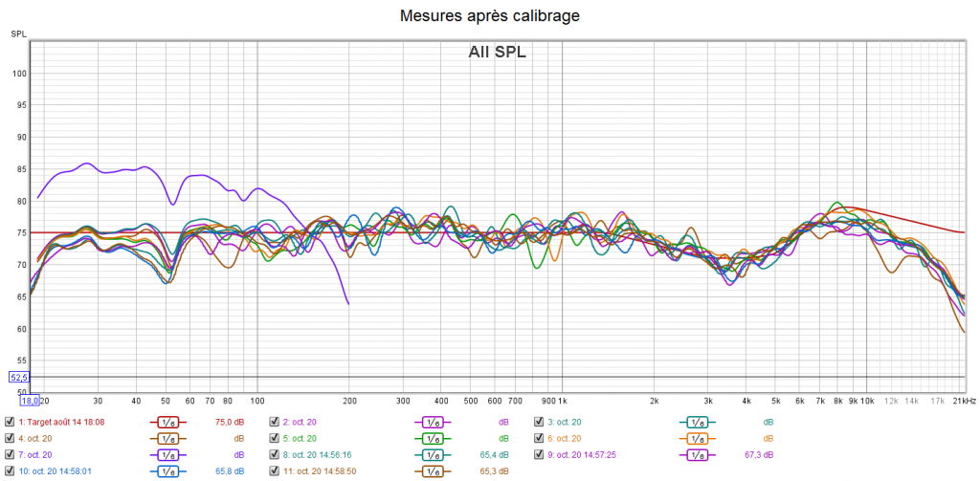This screenshot has height=481, width=980.
Task: Click the All SPL graph title
Action: click(497, 53)
